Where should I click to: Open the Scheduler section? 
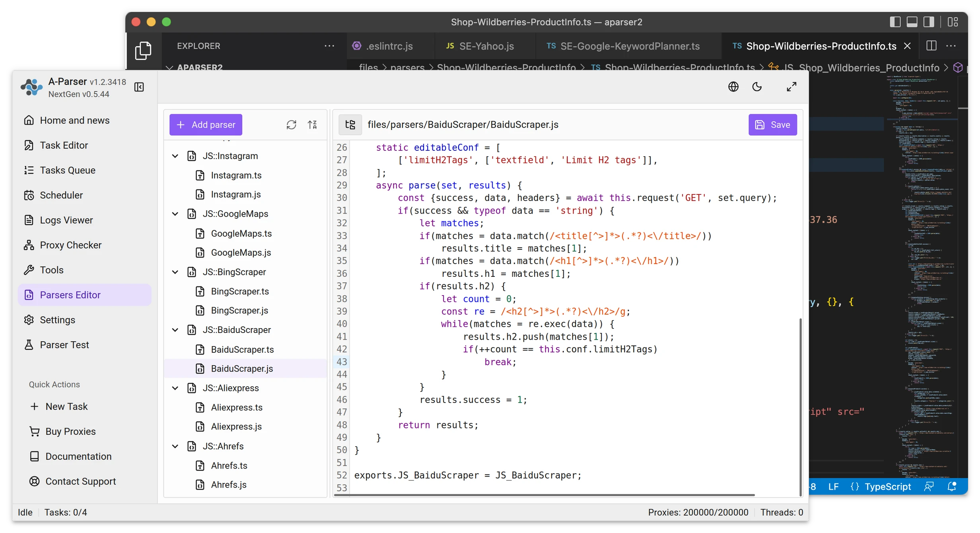(x=85, y=195)
